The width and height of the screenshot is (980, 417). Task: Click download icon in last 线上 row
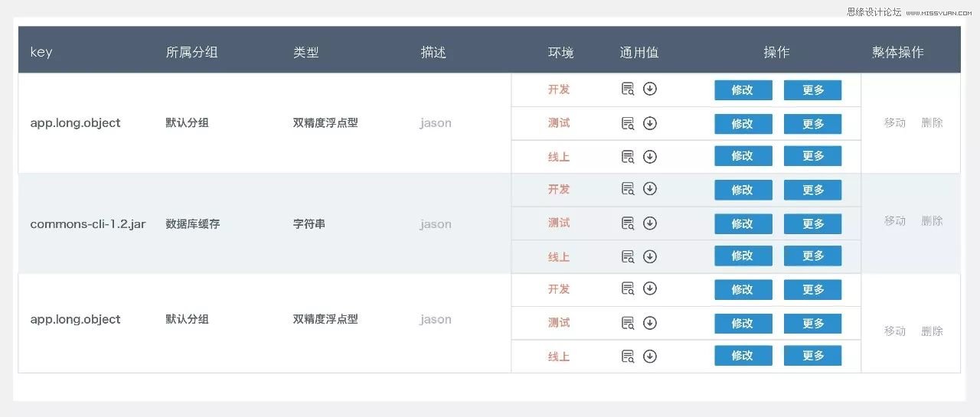[650, 356]
